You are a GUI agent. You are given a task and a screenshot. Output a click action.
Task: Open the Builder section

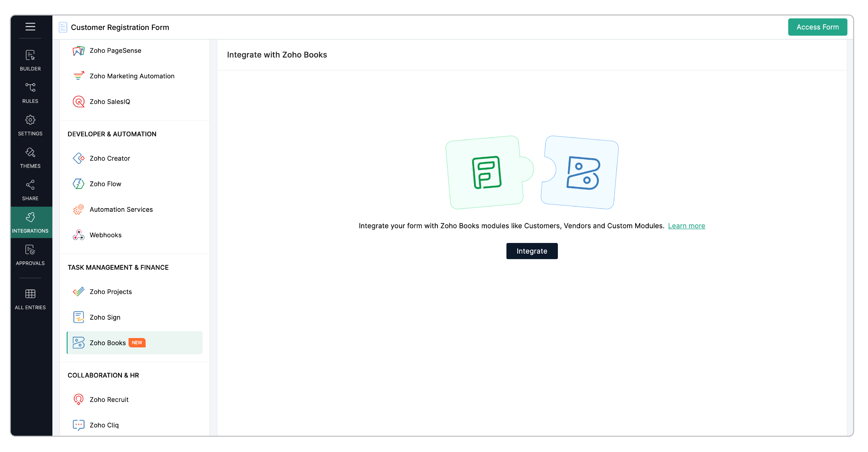coord(30,61)
